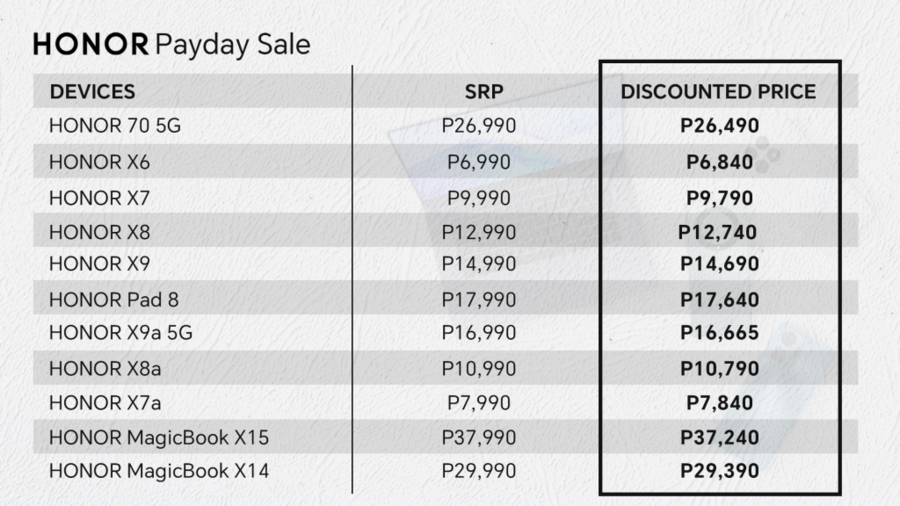Click the P16,665 discounted price
This screenshot has width=900, height=506.
720,333
